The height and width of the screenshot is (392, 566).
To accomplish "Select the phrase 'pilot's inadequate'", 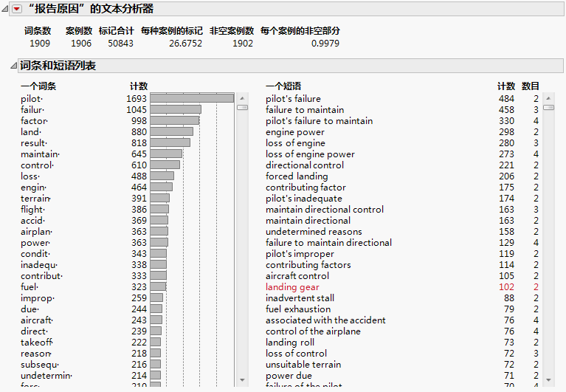I will [x=304, y=199].
